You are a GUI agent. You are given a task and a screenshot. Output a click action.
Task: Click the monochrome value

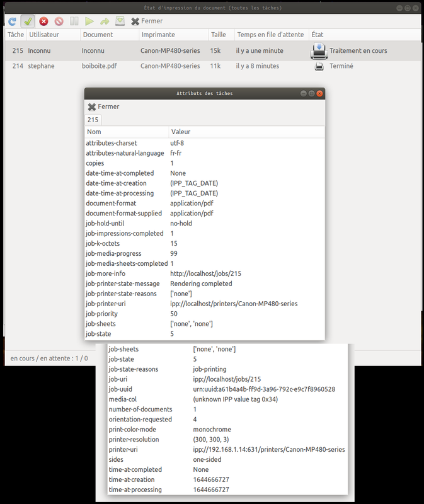212,430
